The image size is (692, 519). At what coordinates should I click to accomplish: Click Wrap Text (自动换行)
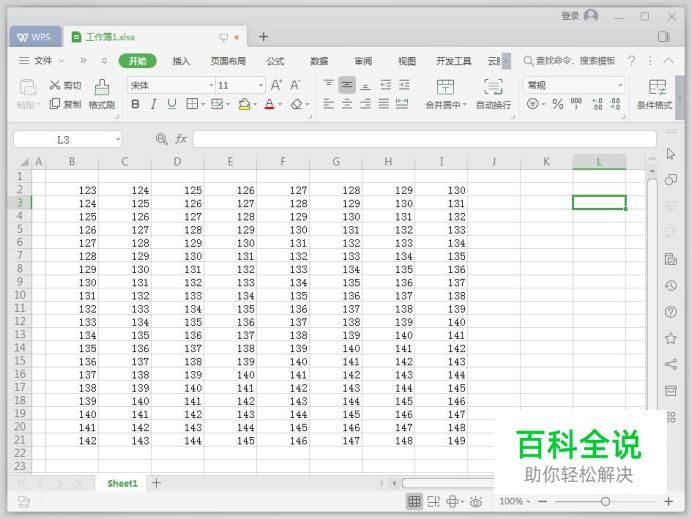[x=493, y=94]
